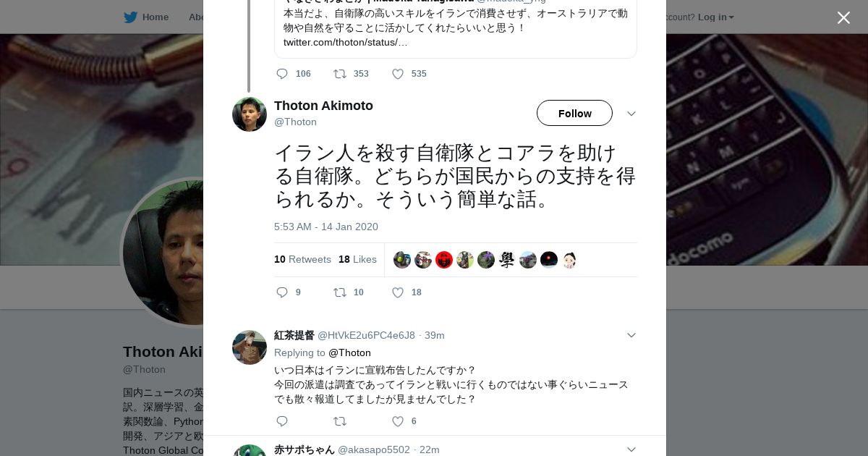Image resolution: width=868 pixels, height=456 pixels.
Task: Like the quoted tweet with 535 likes
Action: (398, 74)
